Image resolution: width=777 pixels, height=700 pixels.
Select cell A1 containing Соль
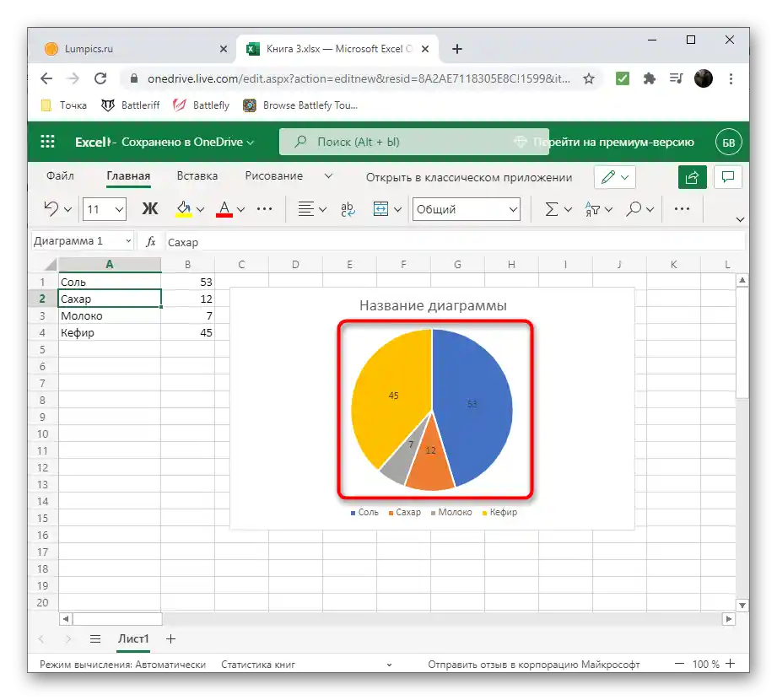point(110,282)
